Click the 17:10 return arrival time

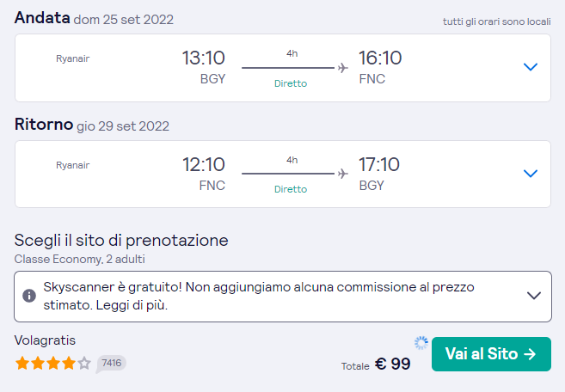380,164
